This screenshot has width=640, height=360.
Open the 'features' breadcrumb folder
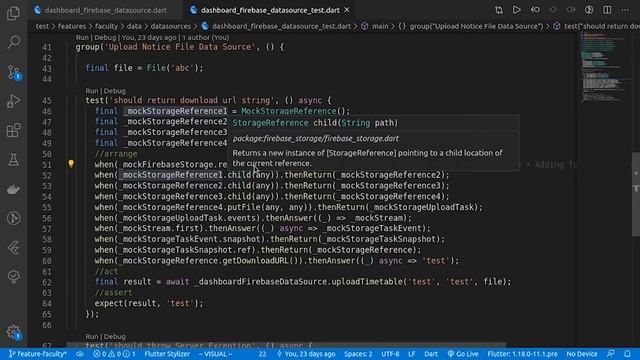72,26
